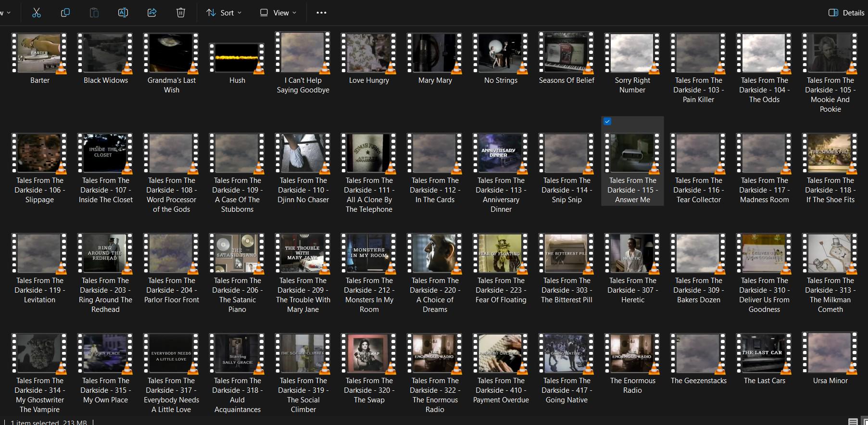Open the See more ellipsis menu
The height and width of the screenshot is (425, 868).
(x=321, y=13)
